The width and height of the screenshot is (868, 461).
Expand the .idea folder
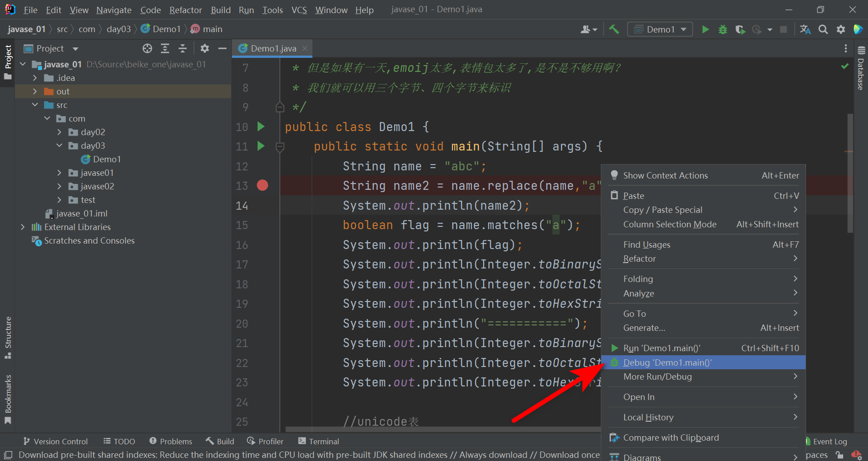click(x=35, y=78)
